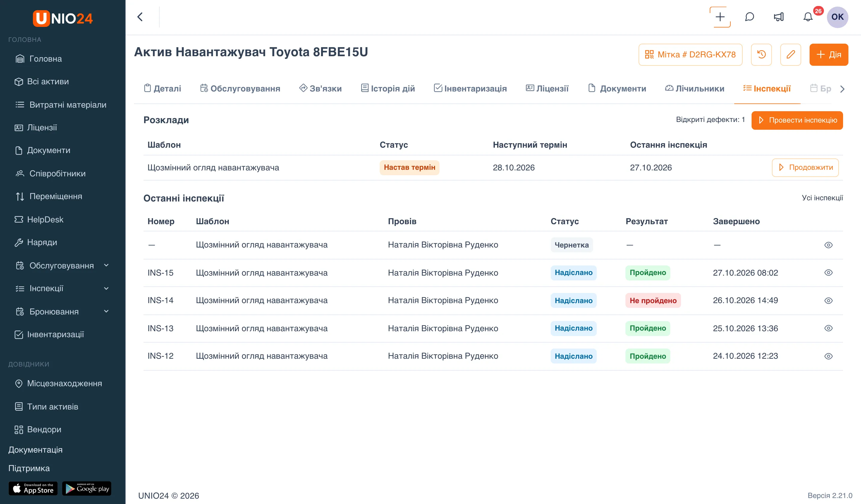Screen dimensions: 861x504
Task: Open the announcements megaphone icon
Action: [779, 17]
